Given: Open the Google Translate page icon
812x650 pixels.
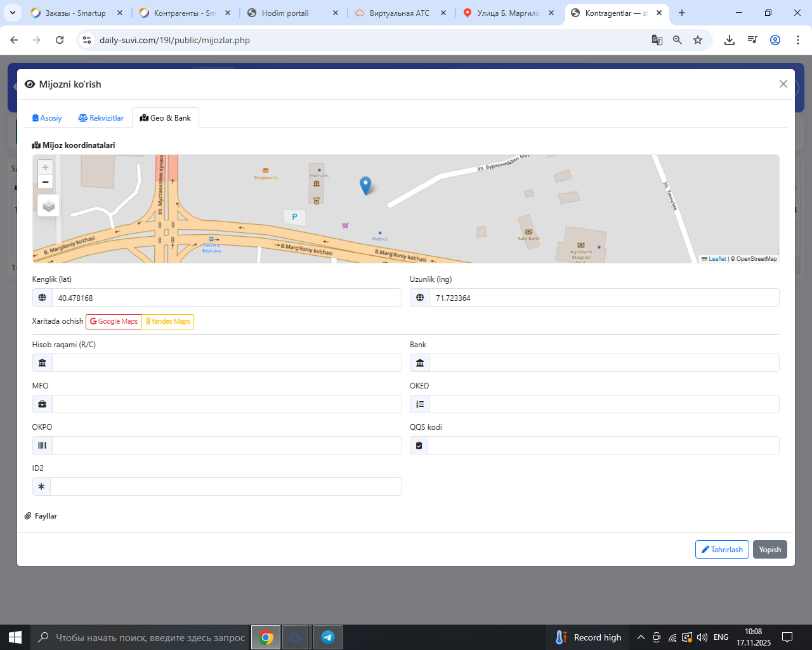Looking at the screenshot, I should [x=657, y=40].
